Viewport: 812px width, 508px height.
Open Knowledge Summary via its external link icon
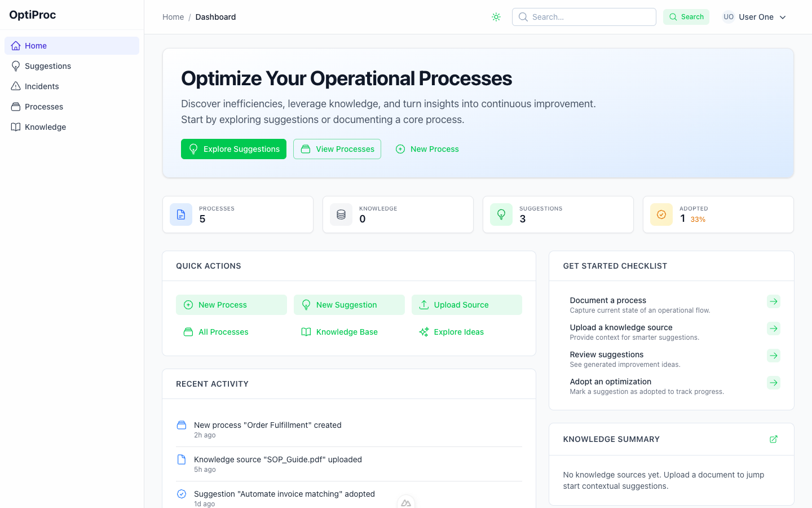pos(773,439)
